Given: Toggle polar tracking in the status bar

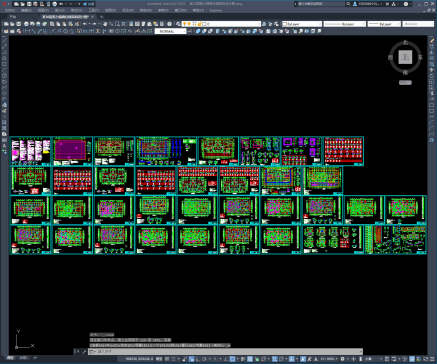Looking at the screenshot, I should pyautogui.click(x=204, y=359).
